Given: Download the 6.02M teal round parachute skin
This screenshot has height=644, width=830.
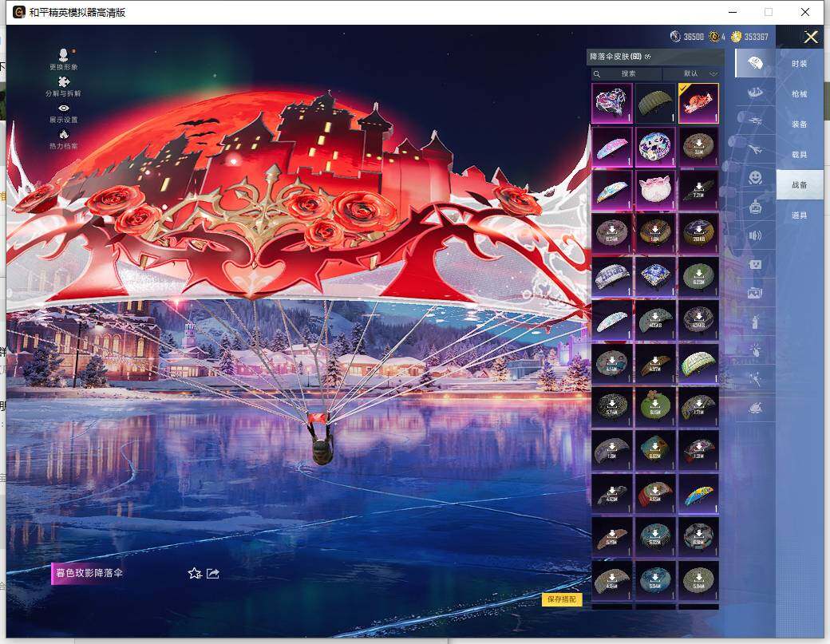Looking at the screenshot, I should (x=655, y=536).
